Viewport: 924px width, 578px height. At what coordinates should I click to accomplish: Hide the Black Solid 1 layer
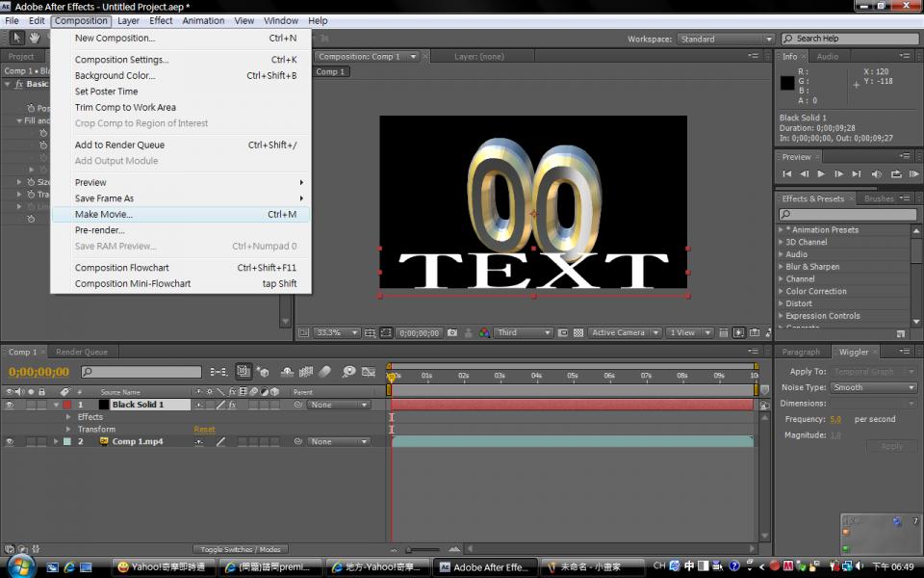pos(8,404)
